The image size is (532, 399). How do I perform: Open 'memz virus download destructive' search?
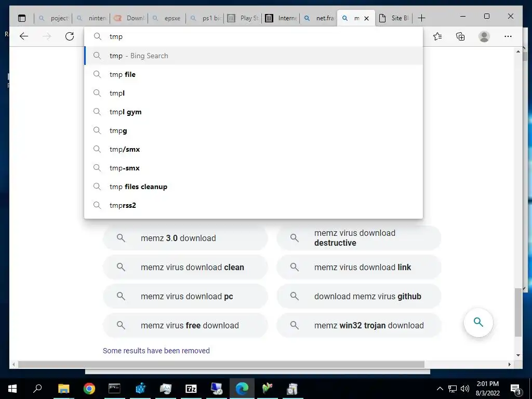coord(359,238)
